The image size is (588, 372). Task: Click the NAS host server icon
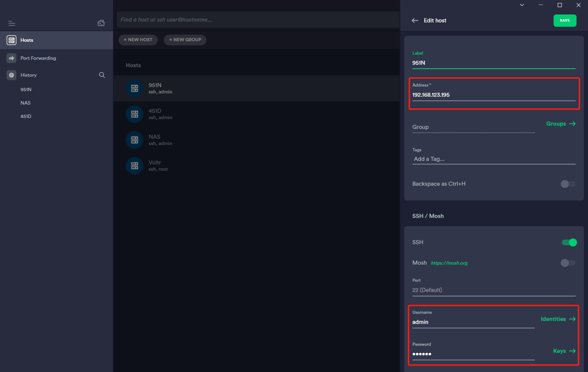(134, 140)
